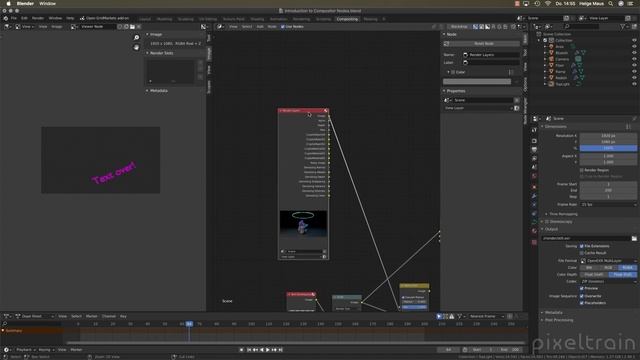Toggle the Overwrite checkbox

582,296
